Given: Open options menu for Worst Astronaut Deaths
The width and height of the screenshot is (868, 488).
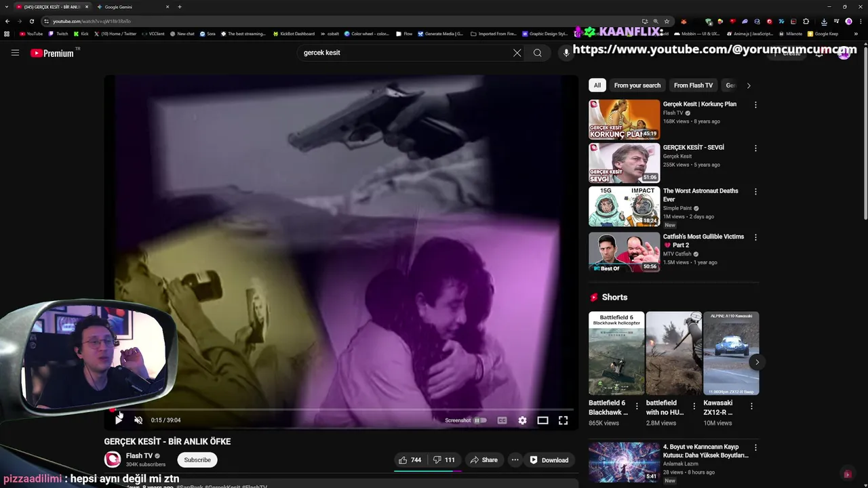Looking at the screenshot, I should coord(755,192).
